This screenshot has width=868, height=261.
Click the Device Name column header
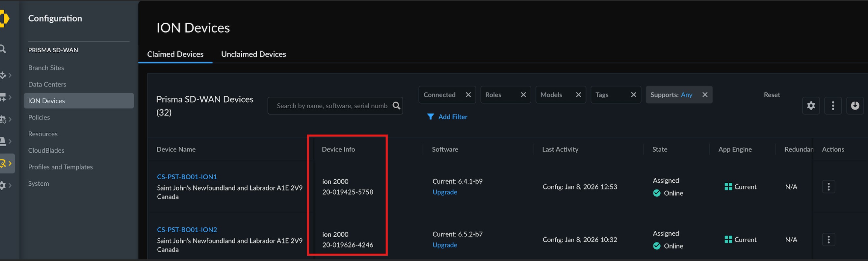coord(176,149)
